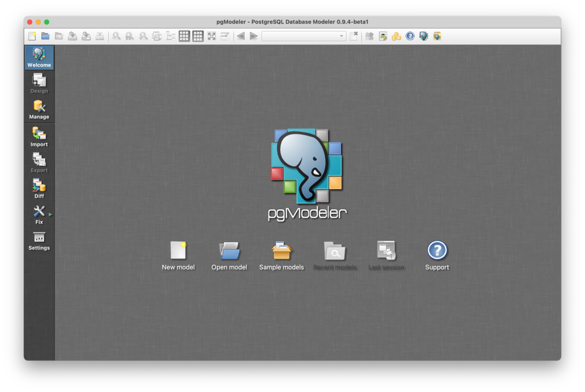Switch to the Design view in sidebar
585x392 pixels.
pos(39,83)
